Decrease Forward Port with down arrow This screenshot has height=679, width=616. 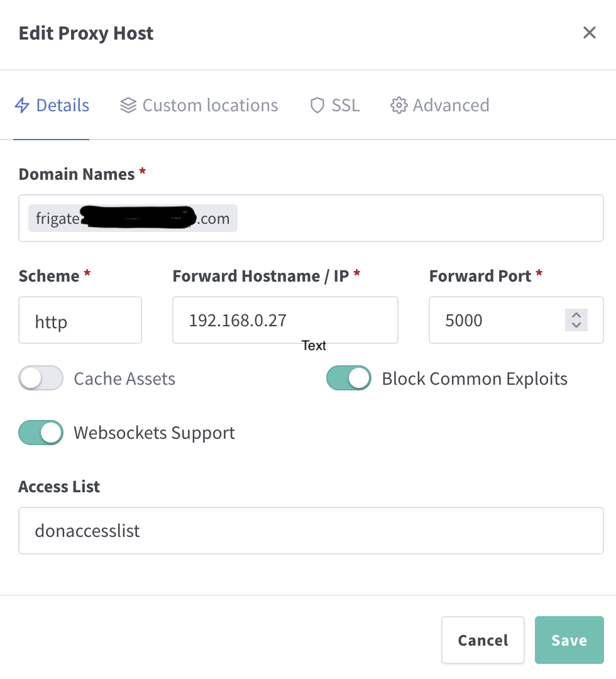pos(576,325)
